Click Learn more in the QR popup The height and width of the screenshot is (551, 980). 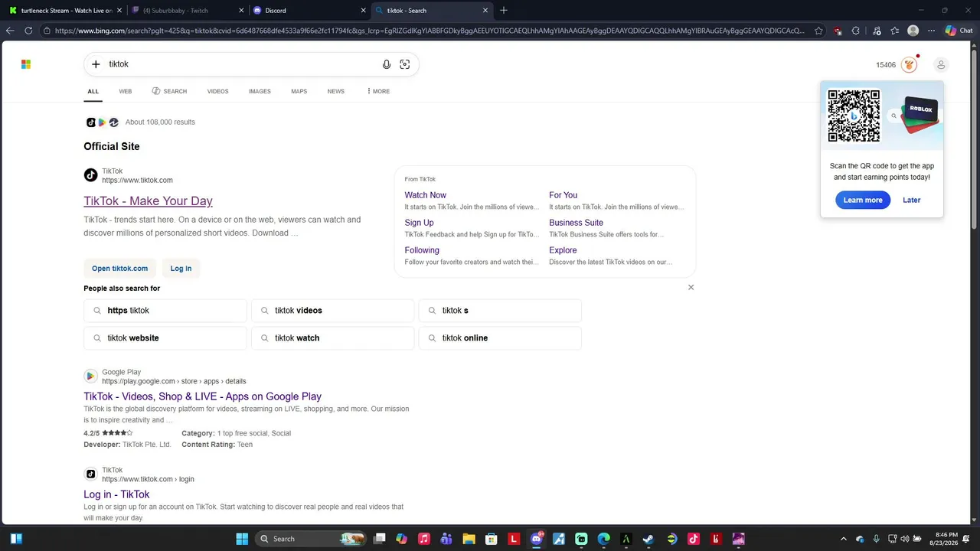(863, 200)
